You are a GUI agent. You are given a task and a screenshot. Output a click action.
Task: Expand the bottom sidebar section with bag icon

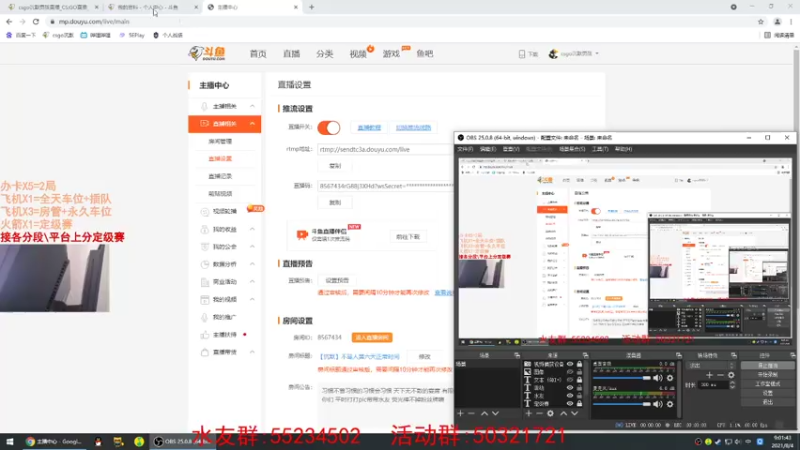[x=252, y=352]
